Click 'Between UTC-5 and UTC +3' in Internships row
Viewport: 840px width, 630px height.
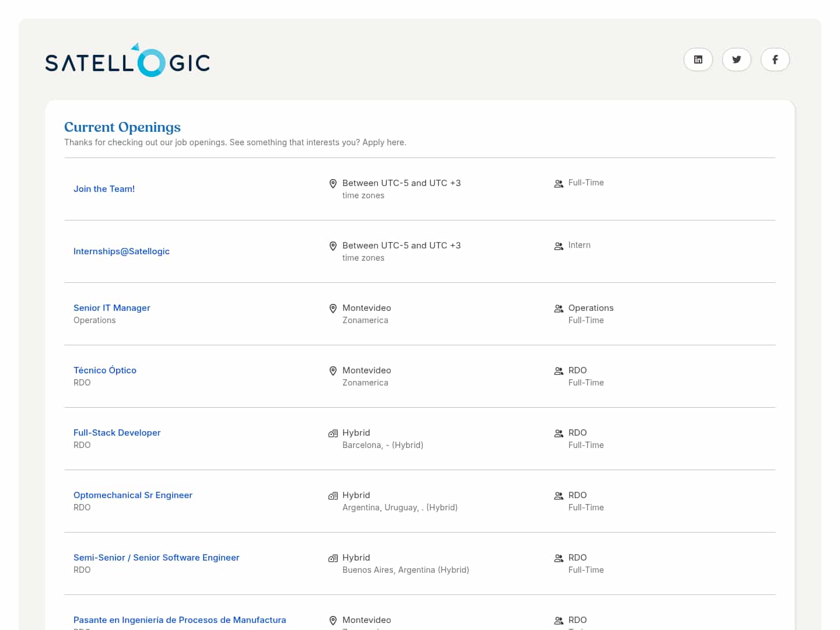tap(401, 246)
